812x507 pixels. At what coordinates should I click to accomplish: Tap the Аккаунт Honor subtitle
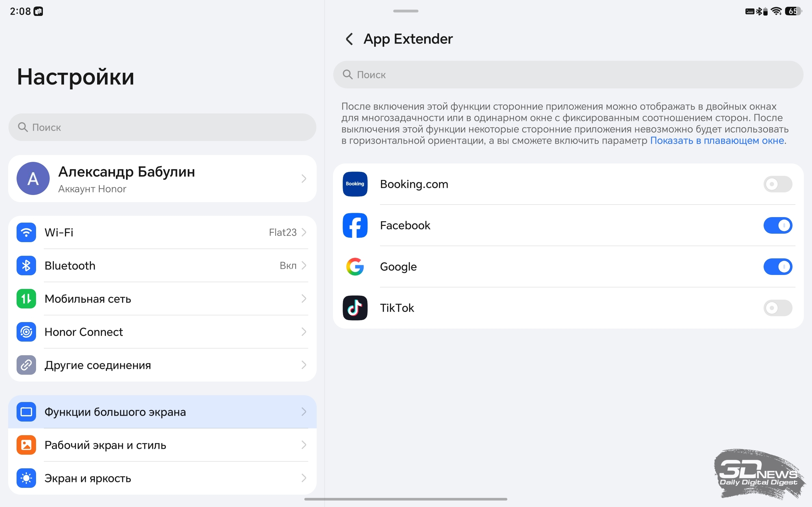coord(92,189)
